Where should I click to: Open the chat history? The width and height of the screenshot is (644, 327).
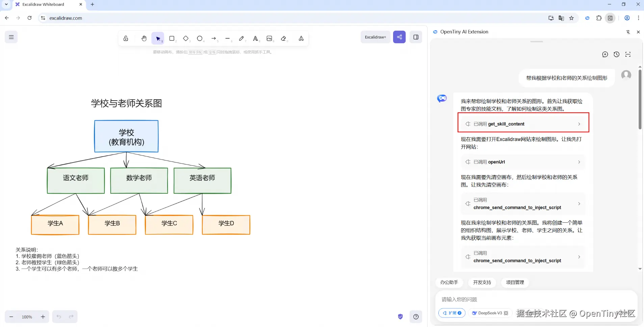(617, 54)
